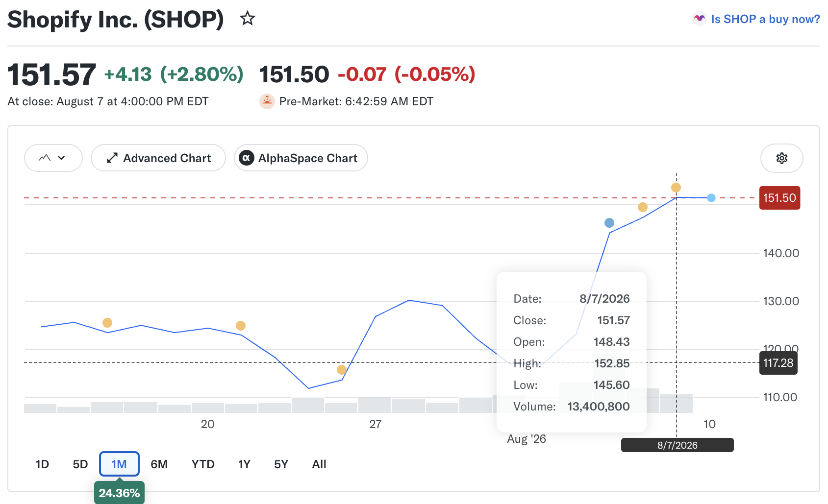Select 'Pre-Market: 6:42:59 AM EDT' text
The width and height of the screenshot is (828, 504).
tap(356, 101)
